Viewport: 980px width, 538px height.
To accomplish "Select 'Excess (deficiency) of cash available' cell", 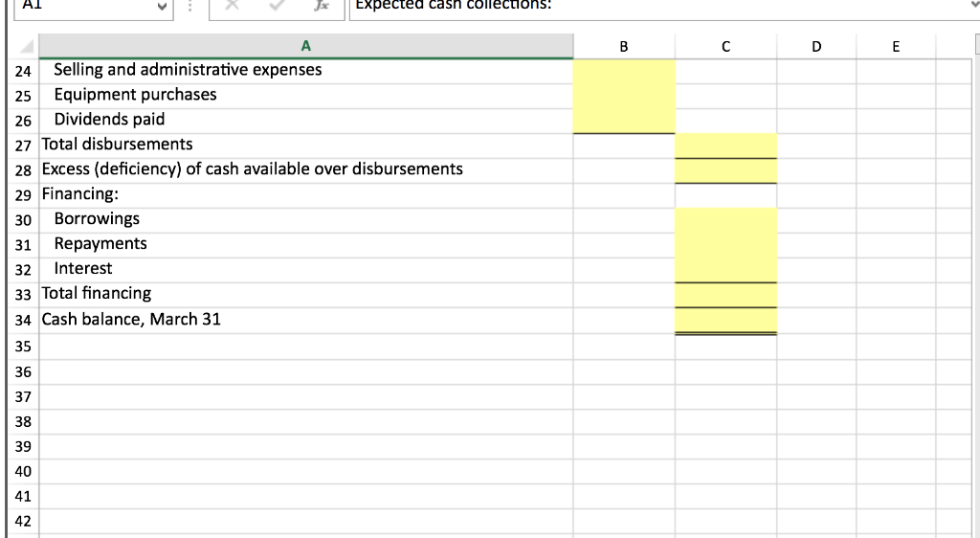I will [x=305, y=170].
